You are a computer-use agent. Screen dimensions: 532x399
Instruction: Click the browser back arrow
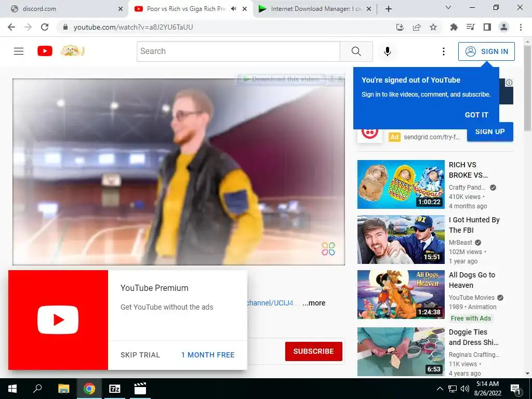click(11, 27)
